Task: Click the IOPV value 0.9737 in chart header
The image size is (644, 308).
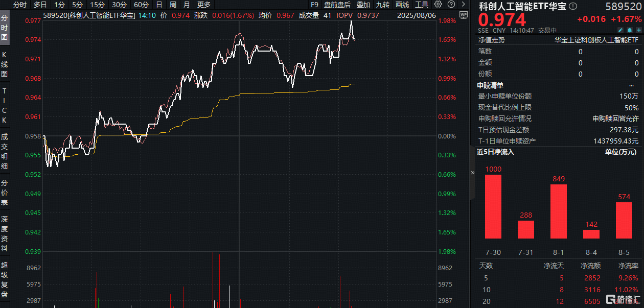Action: [368, 15]
